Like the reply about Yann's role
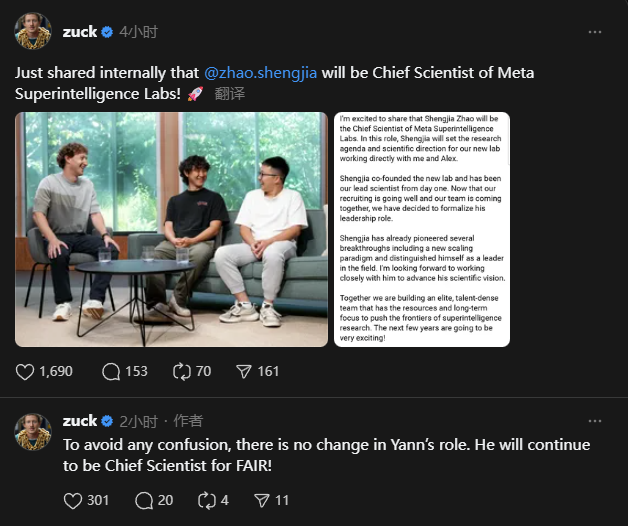 tap(72, 500)
